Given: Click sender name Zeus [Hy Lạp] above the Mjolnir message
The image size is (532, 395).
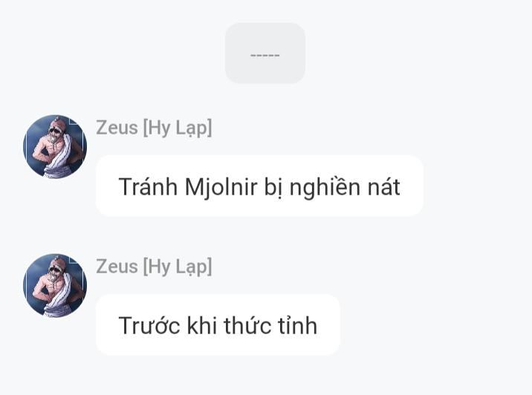Looking at the screenshot, I should [154, 128].
